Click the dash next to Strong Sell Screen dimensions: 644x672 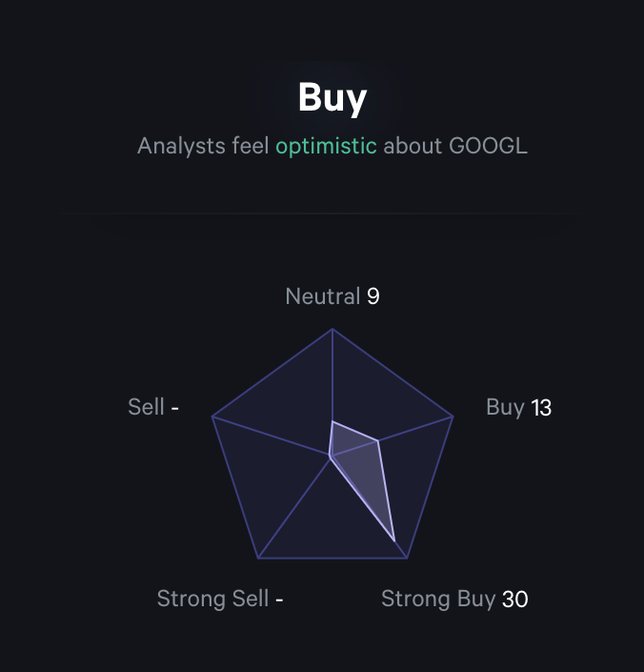point(279,599)
